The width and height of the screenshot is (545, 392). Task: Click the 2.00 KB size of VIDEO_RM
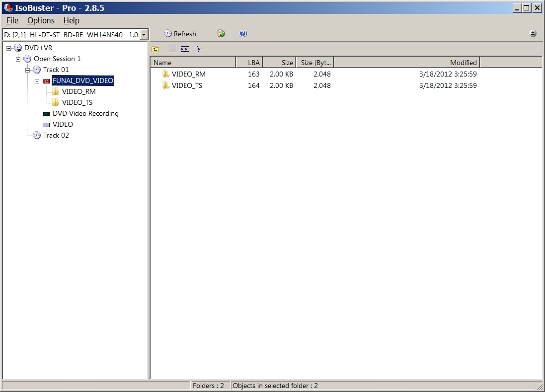[282, 74]
